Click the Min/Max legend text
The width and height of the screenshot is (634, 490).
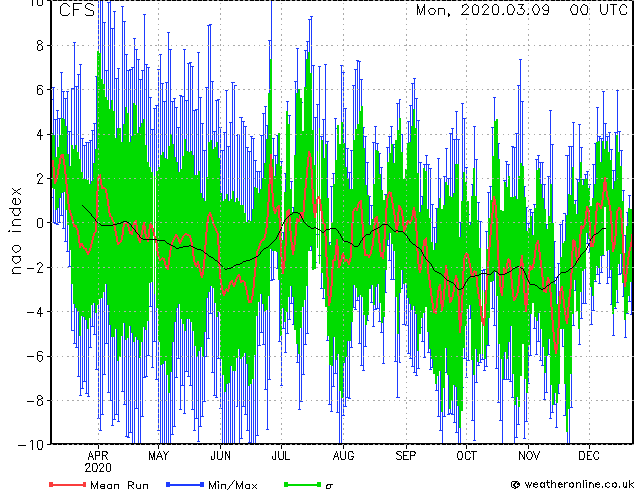click(x=232, y=485)
